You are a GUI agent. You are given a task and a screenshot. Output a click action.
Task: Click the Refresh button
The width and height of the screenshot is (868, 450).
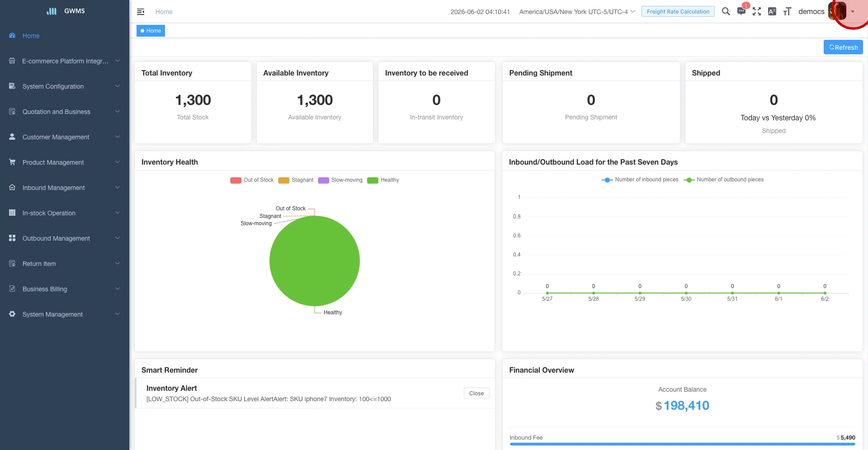pyautogui.click(x=843, y=47)
